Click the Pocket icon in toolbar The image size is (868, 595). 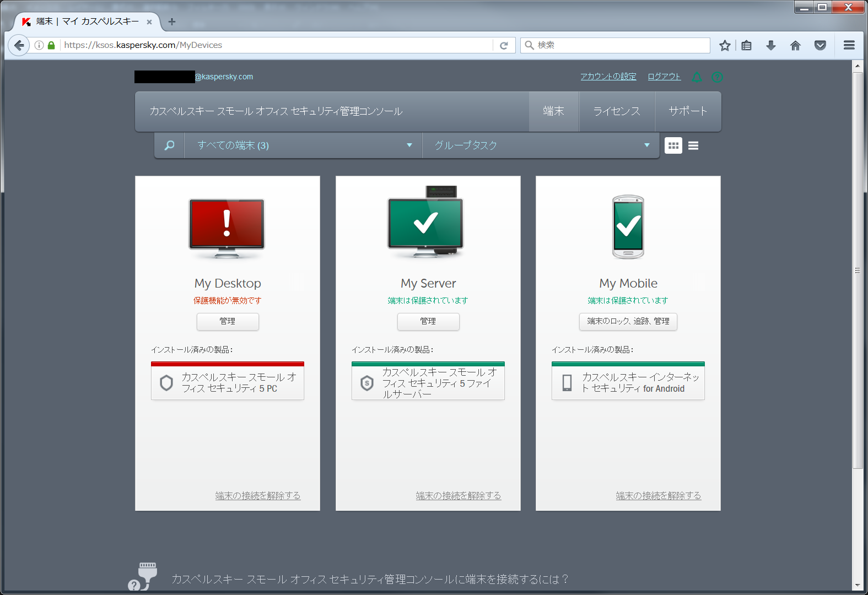820,45
